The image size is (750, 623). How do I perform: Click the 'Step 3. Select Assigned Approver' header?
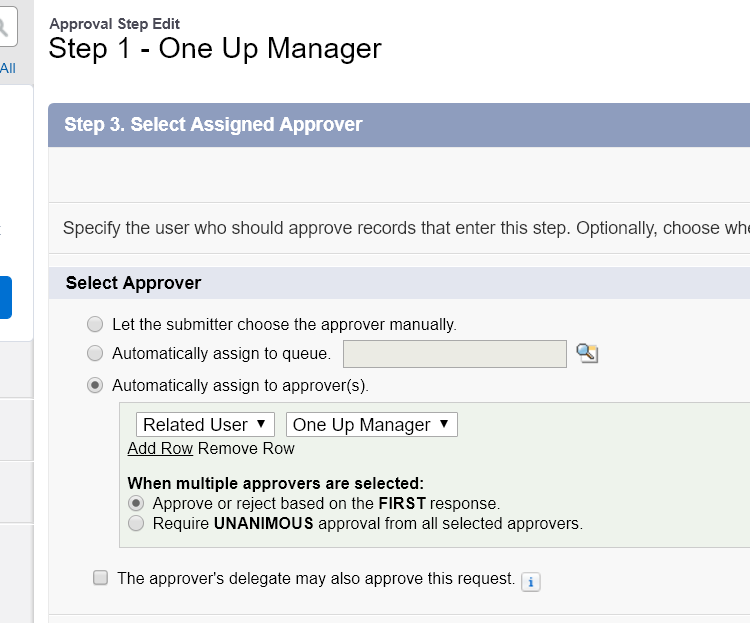pos(213,125)
